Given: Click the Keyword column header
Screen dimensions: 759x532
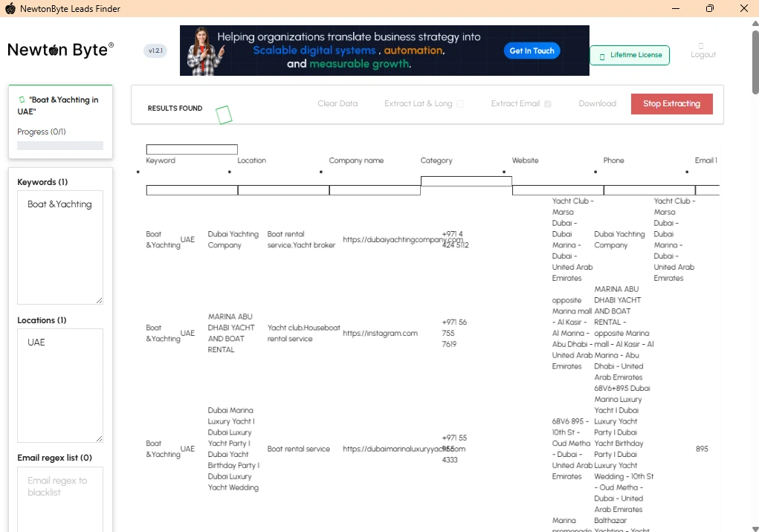Looking at the screenshot, I should pos(161,160).
